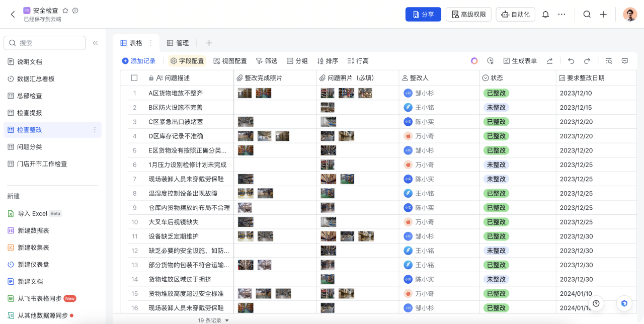Open the 分组 grouping options
The width and height of the screenshot is (644, 324).
(297, 61)
